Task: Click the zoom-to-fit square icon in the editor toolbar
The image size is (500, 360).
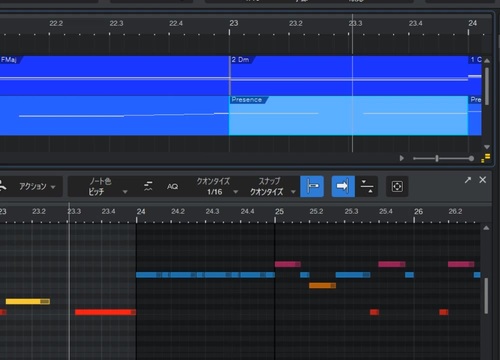Action: click(397, 186)
